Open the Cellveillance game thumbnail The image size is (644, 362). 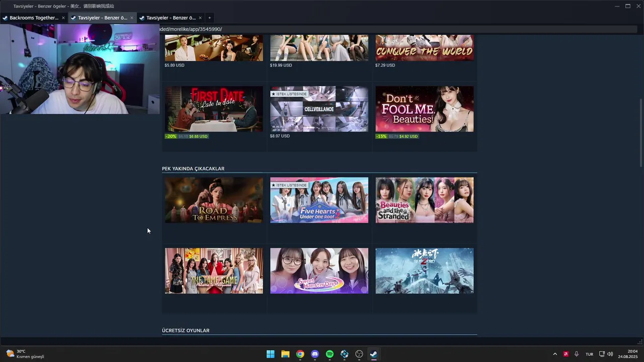[319, 109]
